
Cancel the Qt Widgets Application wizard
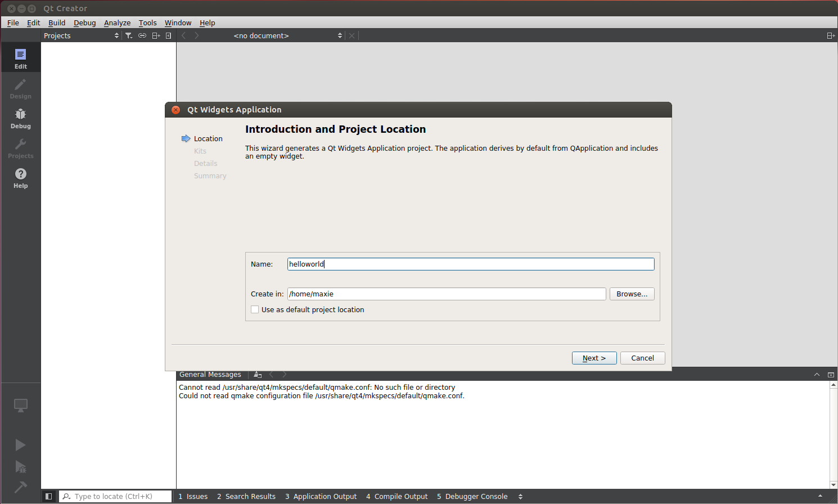642,358
